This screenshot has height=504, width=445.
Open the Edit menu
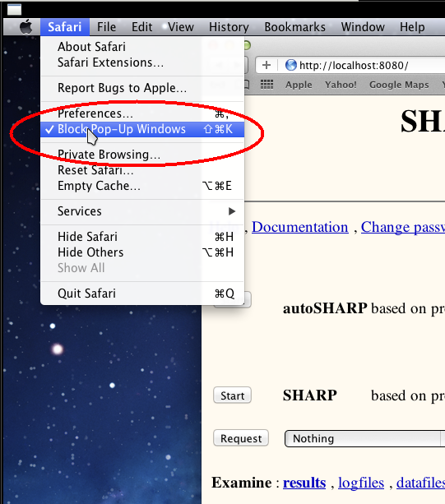pyautogui.click(x=141, y=27)
